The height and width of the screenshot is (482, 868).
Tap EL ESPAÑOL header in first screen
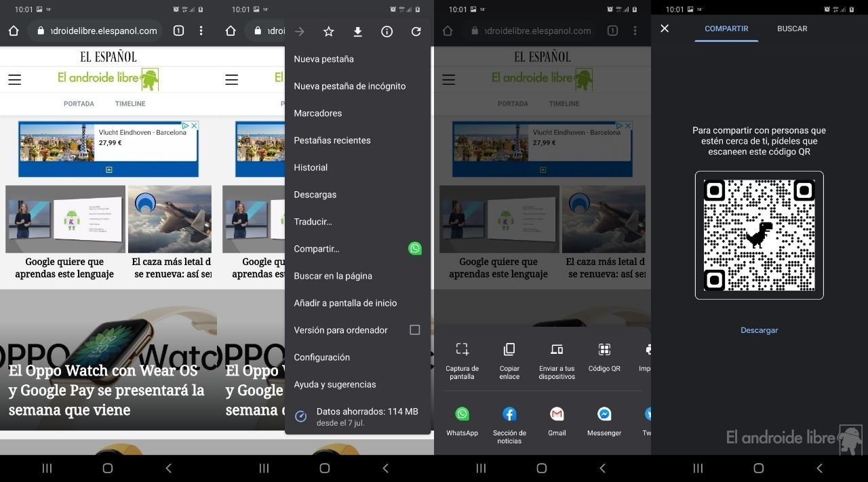click(108, 56)
